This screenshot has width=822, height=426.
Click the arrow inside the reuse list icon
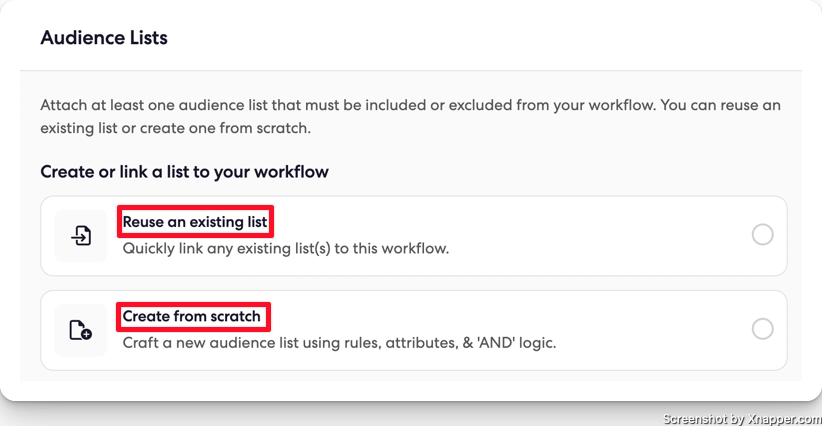pos(78,238)
